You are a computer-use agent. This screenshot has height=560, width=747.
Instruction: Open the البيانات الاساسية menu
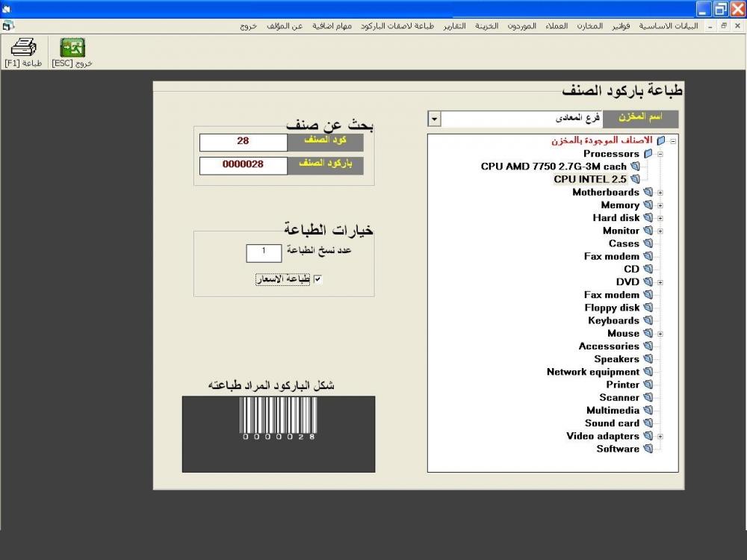click(669, 25)
